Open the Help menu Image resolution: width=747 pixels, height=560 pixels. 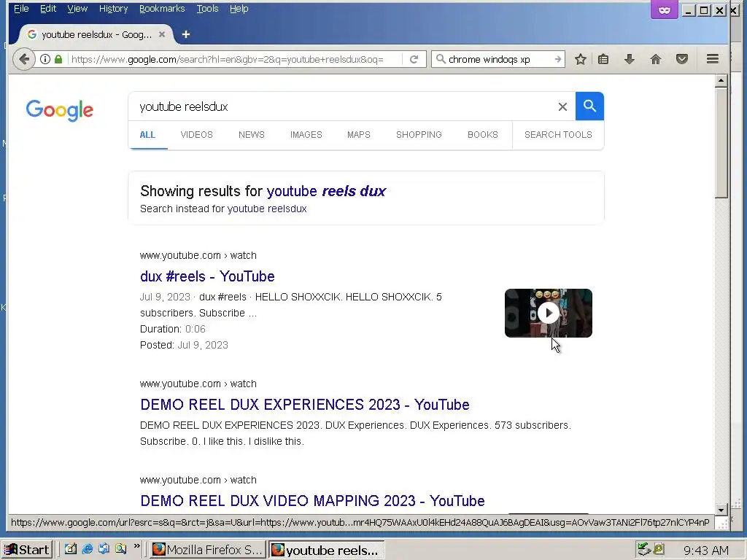click(x=239, y=9)
